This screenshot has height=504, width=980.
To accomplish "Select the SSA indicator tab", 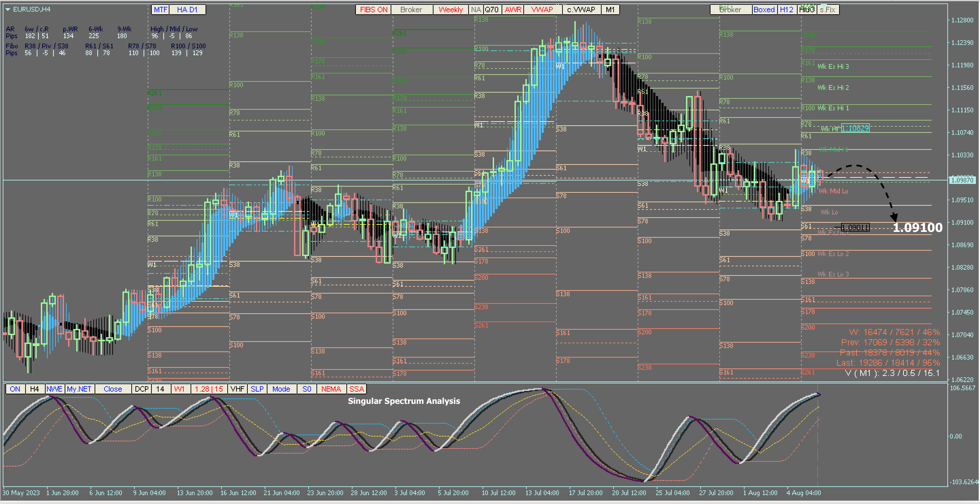I will 357,389.
